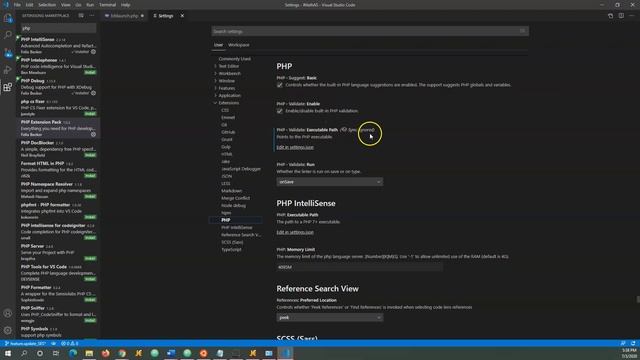
Task: Open the Explorer view in activity bar
Action: (x=8, y=18)
